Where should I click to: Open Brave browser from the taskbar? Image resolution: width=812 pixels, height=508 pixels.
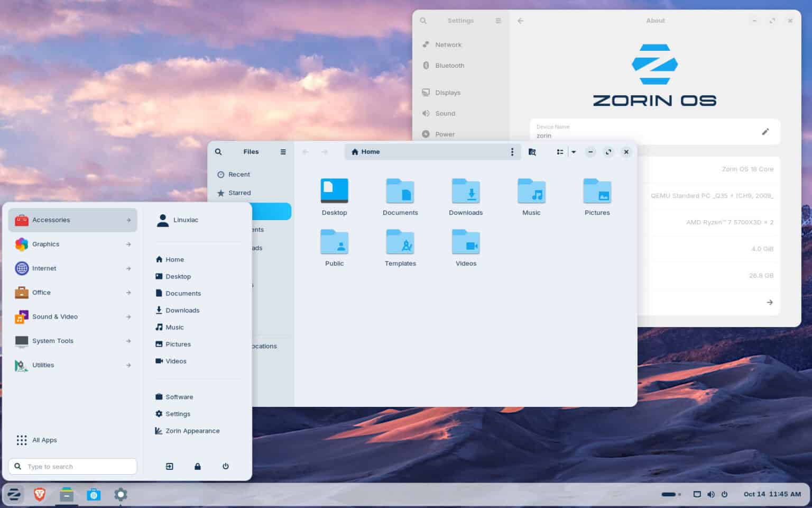[39, 494]
